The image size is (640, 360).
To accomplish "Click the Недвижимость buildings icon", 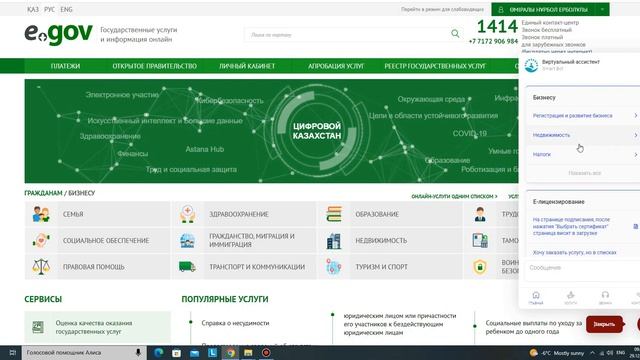I will click(x=333, y=241).
